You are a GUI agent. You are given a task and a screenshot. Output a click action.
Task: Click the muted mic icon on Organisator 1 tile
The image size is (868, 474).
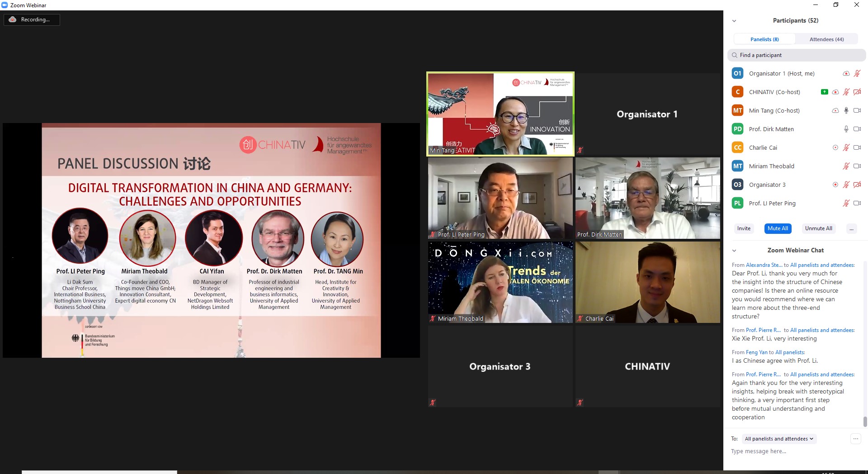tap(580, 150)
